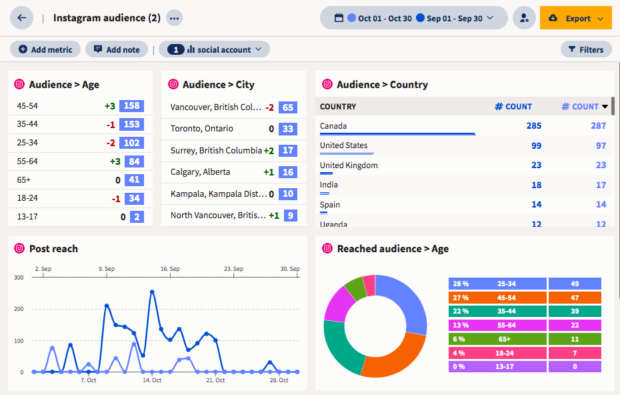Click Sep 01 - Sep 30 comparison range
620x395 pixels.
click(454, 18)
